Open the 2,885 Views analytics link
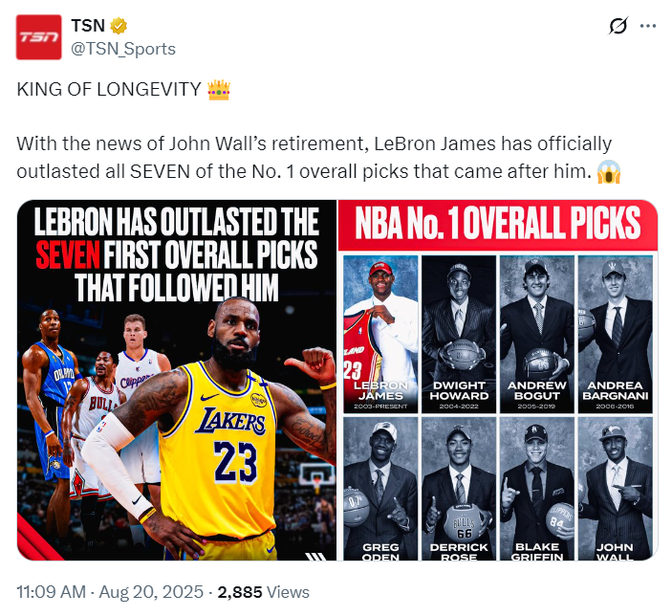672x616 pixels. 263,593
